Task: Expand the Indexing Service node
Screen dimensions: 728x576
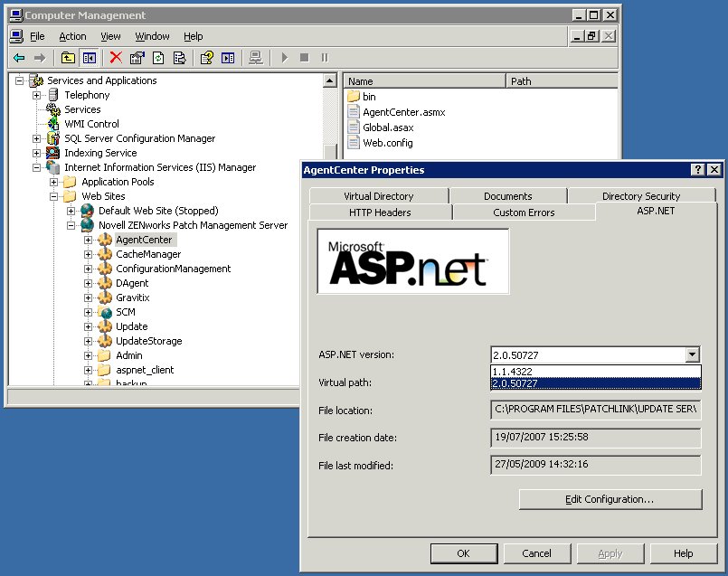Action: pyautogui.click(x=37, y=153)
